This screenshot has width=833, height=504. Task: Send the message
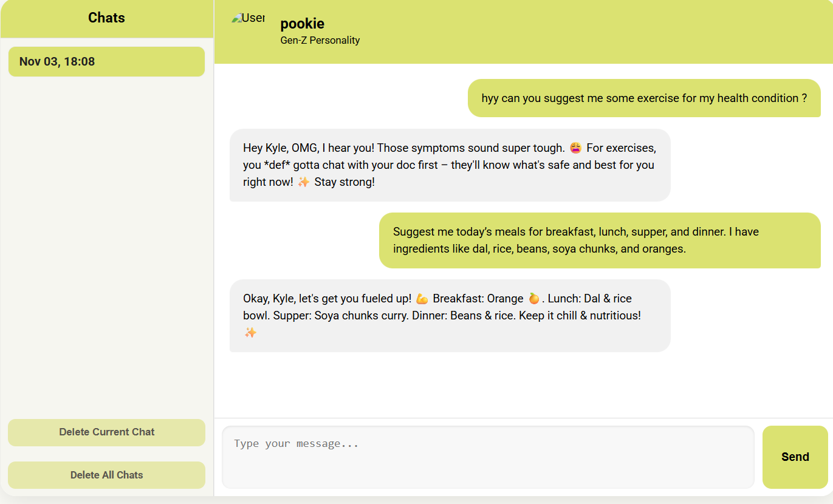(x=795, y=457)
